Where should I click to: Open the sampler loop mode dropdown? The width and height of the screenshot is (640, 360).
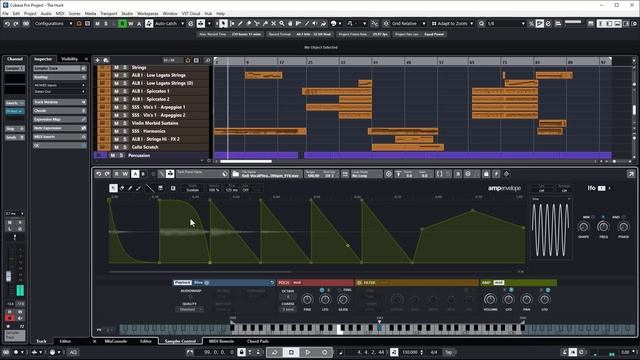pyautogui.click(x=367, y=174)
